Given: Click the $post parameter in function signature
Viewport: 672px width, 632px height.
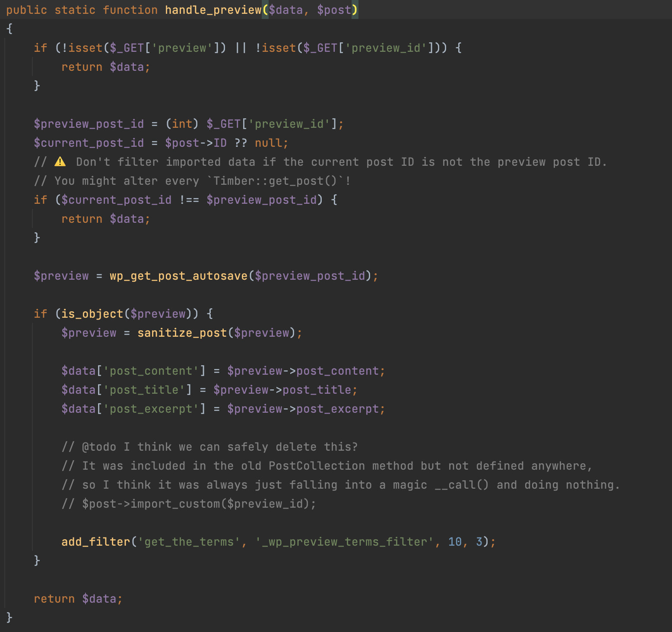Looking at the screenshot, I should coord(334,10).
